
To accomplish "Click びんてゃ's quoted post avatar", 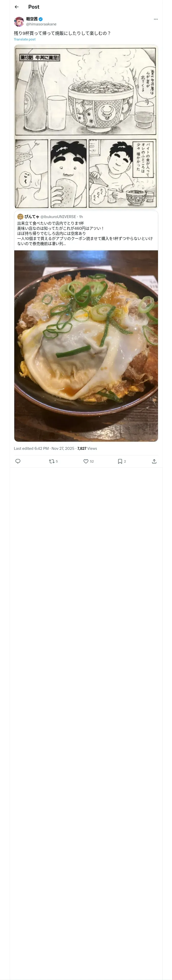I will point(20,217).
